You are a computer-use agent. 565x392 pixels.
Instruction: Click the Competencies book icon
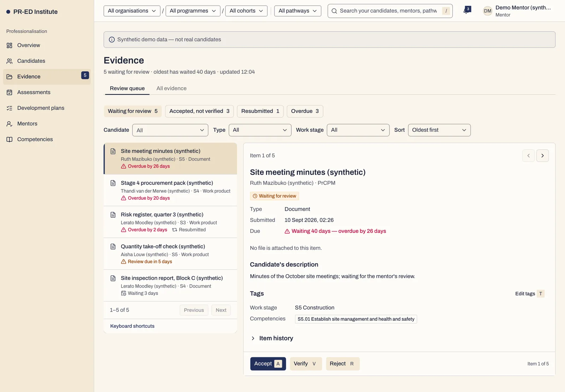point(10,139)
